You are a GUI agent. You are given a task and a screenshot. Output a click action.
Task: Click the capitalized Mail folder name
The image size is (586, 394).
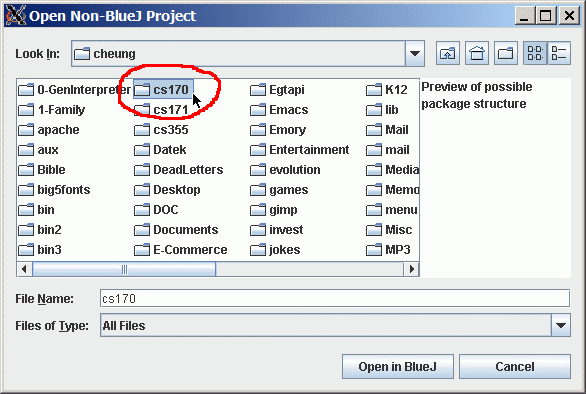click(x=397, y=130)
